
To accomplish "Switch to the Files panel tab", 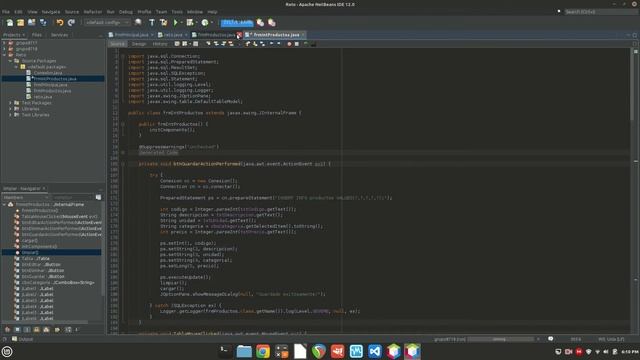I will pos(37,35).
